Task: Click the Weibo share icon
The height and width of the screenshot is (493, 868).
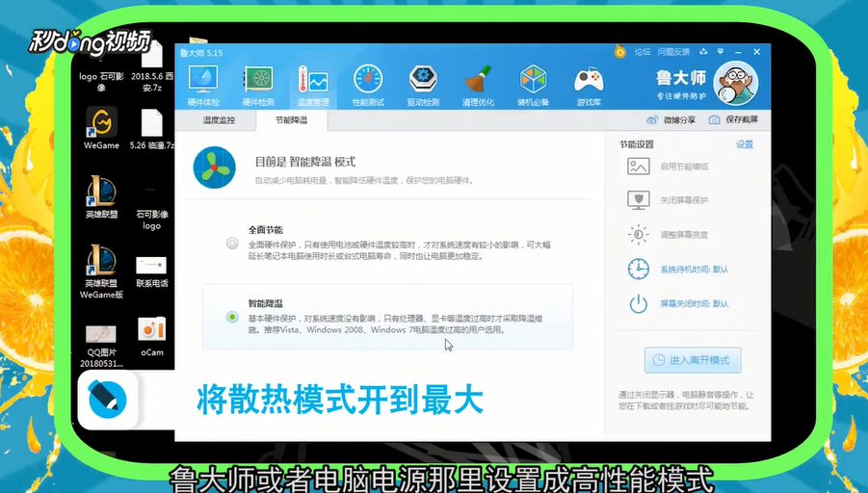Action: [652, 120]
